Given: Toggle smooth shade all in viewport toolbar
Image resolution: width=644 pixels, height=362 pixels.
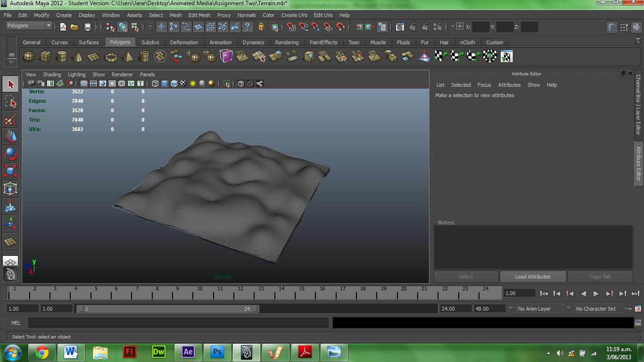Looking at the screenshot, I should 165,83.
